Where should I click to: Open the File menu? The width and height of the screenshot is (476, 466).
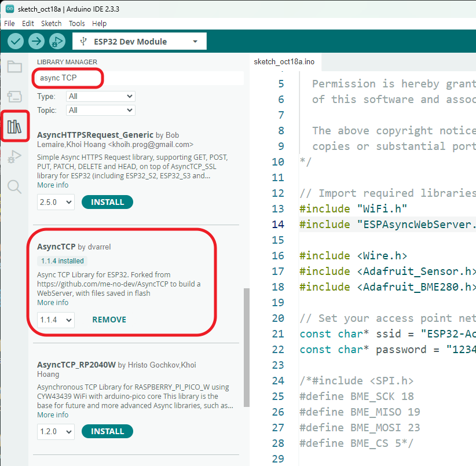coord(9,23)
